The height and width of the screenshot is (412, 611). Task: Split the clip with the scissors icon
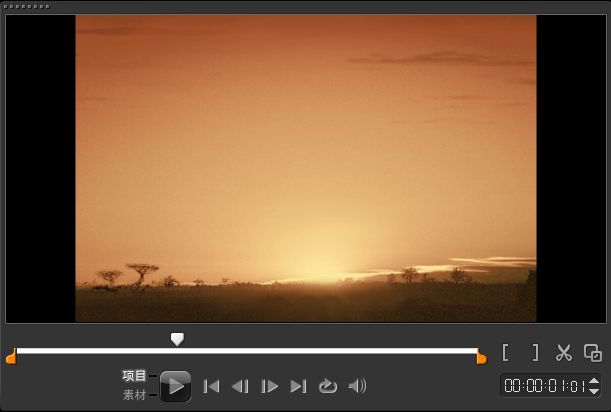[x=564, y=353]
